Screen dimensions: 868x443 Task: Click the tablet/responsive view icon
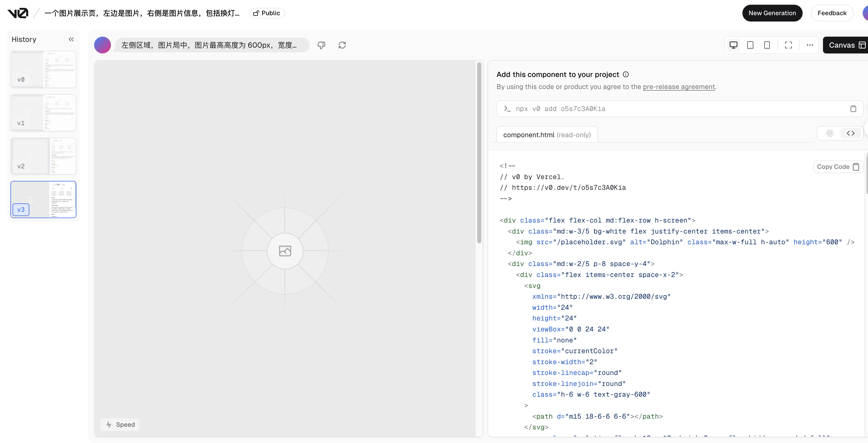(x=751, y=45)
